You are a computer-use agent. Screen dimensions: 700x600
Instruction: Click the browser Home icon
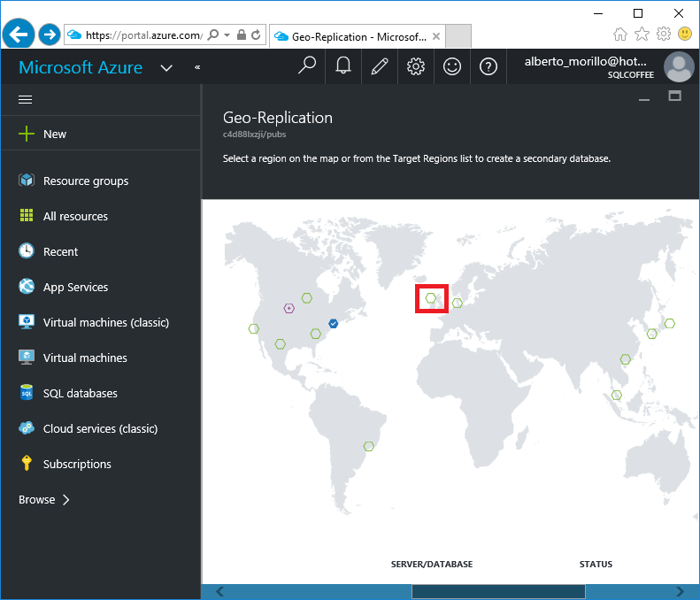pos(620,34)
